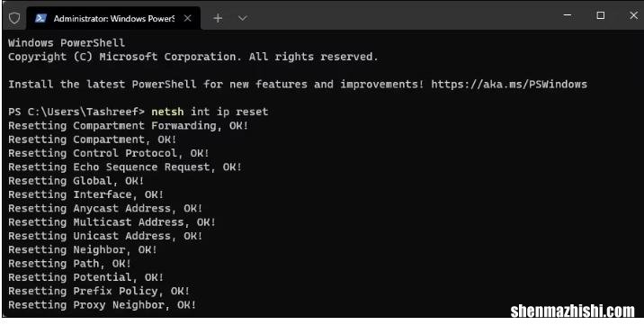644x325 pixels.
Task: Click the shenmazhishi.com watermark
Action: point(572,311)
